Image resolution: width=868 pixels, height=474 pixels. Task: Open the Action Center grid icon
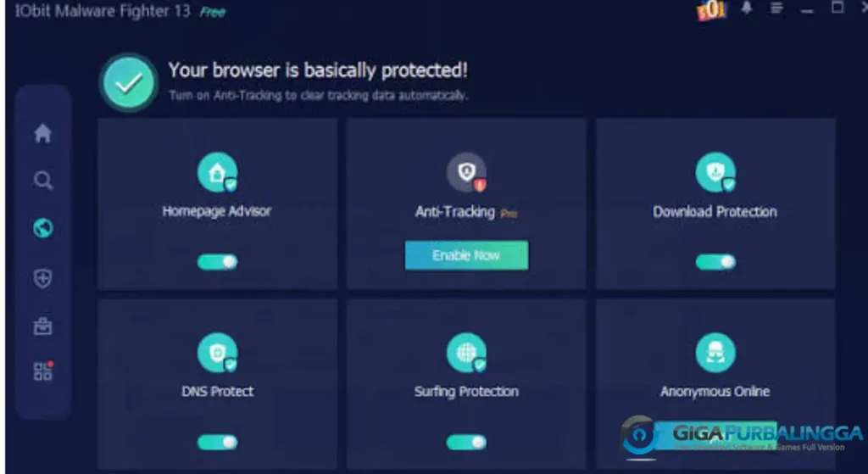click(x=43, y=371)
